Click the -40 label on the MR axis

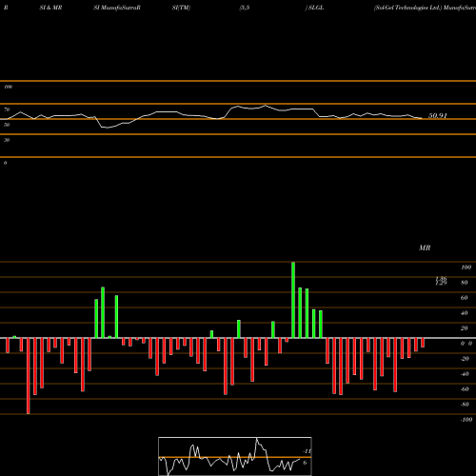point(465,374)
